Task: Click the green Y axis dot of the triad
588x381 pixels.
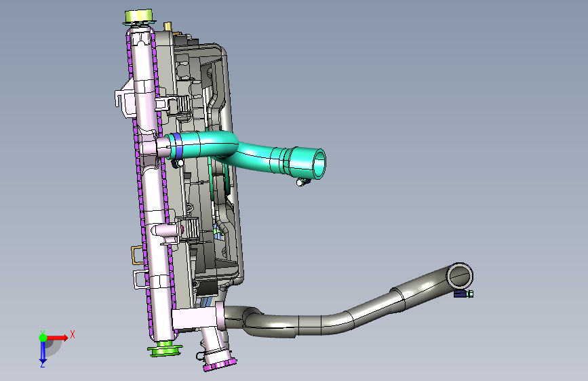Action: [x=43, y=338]
